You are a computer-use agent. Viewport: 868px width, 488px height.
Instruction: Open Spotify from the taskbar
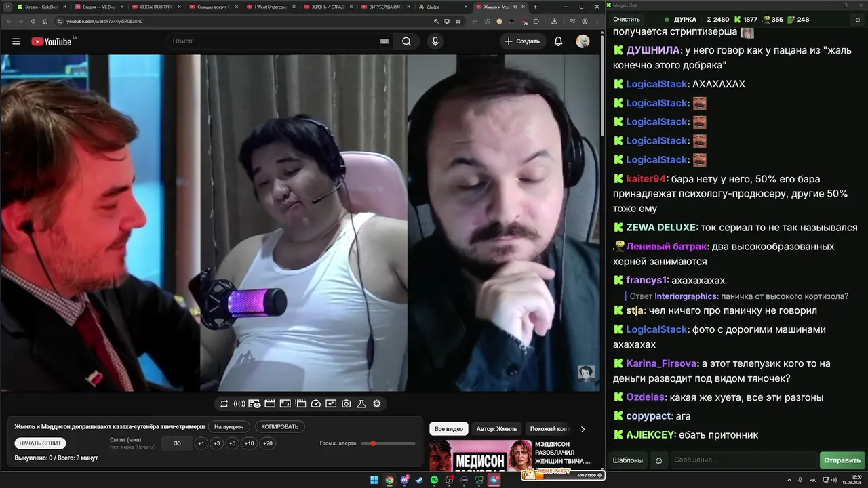pos(434,481)
